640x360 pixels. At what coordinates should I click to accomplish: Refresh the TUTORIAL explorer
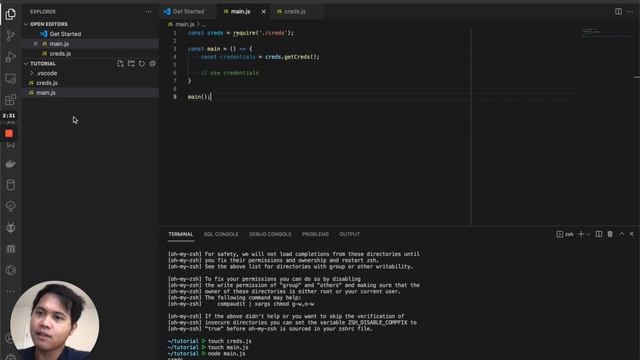click(x=142, y=64)
